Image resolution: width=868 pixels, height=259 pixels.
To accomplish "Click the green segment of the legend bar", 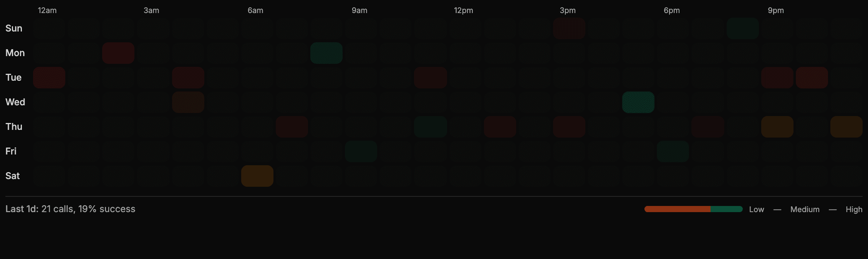I will point(727,209).
